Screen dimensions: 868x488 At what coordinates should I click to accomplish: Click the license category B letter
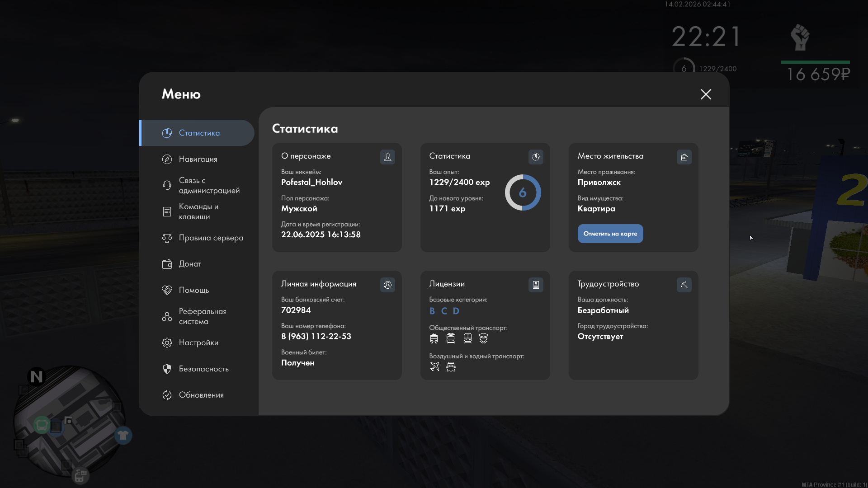click(432, 311)
